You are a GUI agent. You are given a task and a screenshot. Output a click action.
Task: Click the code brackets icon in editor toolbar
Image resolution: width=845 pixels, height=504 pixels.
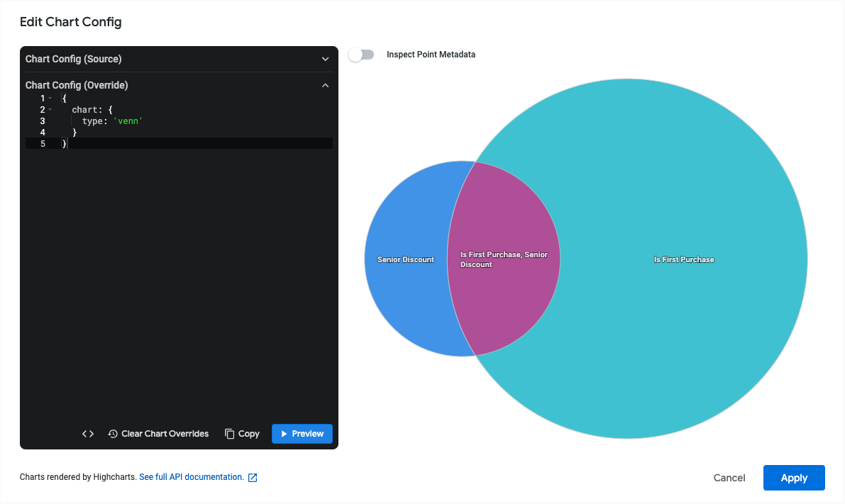coord(88,434)
